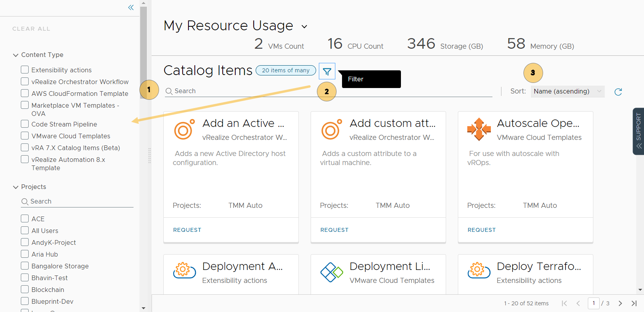Request the Autoscale Operations item

(481, 230)
